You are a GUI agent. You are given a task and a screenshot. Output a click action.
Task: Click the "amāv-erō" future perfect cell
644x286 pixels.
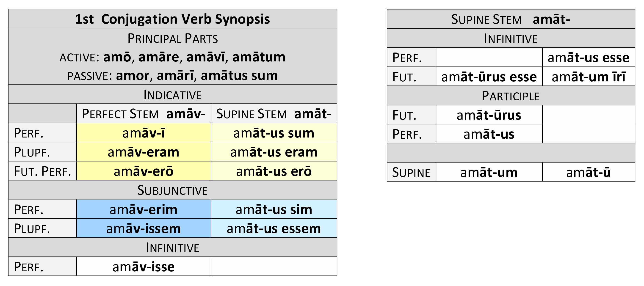[x=144, y=171]
